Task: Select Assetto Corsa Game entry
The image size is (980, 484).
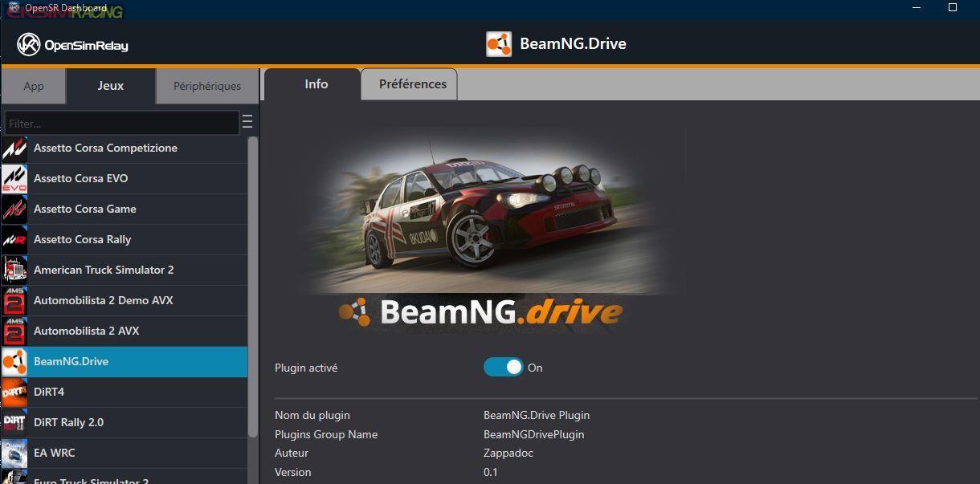Action: pyautogui.click(x=125, y=209)
